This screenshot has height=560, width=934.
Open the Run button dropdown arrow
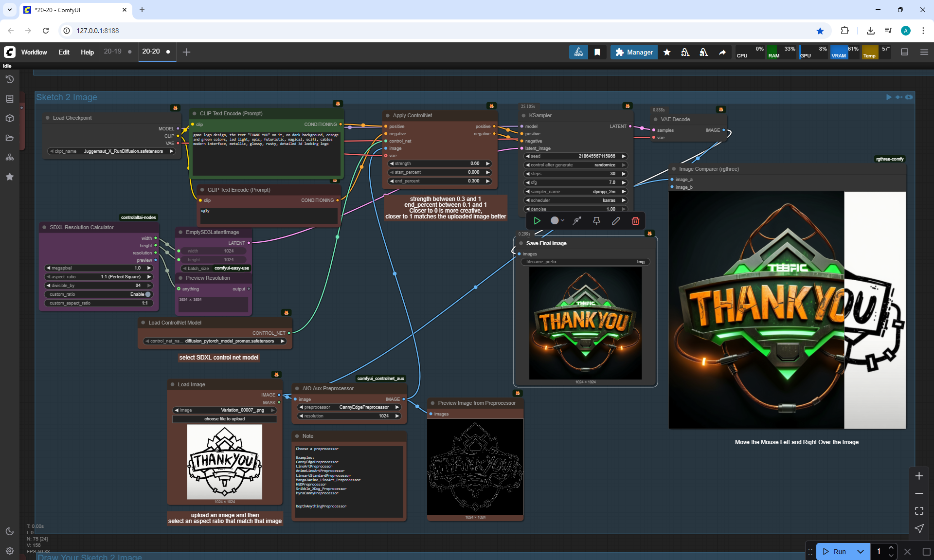click(x=861, y=551)
